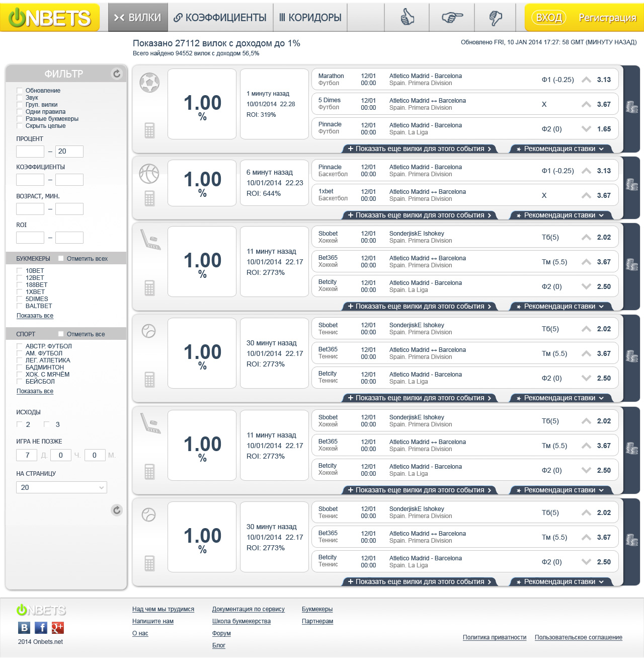The height and width of the screenshot is (658, 644).
Task: Check Отметить всех for bookmakers
Action: (61, 258)
